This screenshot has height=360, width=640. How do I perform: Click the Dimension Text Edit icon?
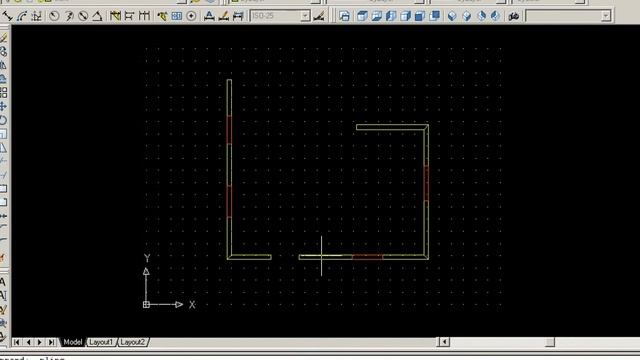pos(223,16)
